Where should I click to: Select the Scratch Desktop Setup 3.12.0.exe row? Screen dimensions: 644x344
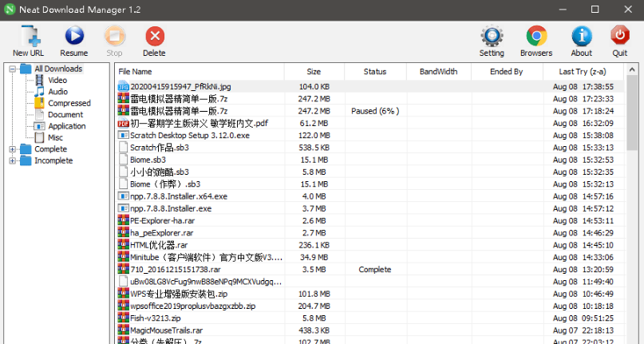point(190,136)
